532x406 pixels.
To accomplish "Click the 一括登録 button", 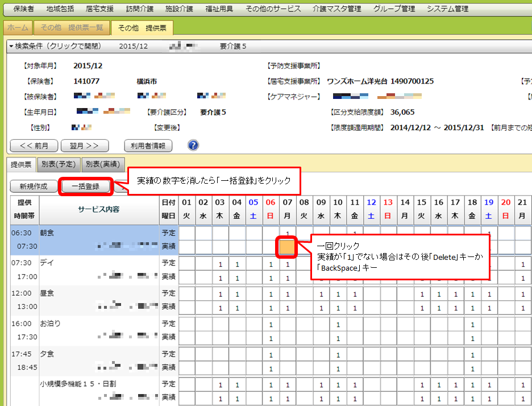I will point(85,186).
